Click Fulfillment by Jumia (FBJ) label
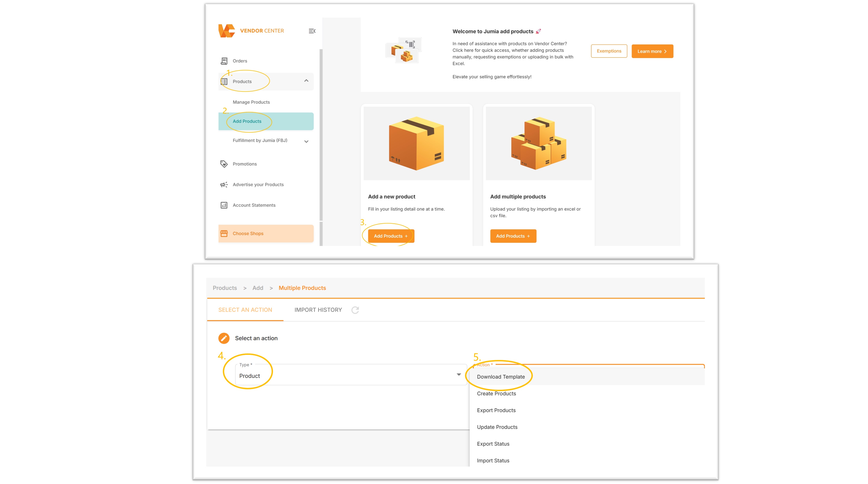 point(260,140)
